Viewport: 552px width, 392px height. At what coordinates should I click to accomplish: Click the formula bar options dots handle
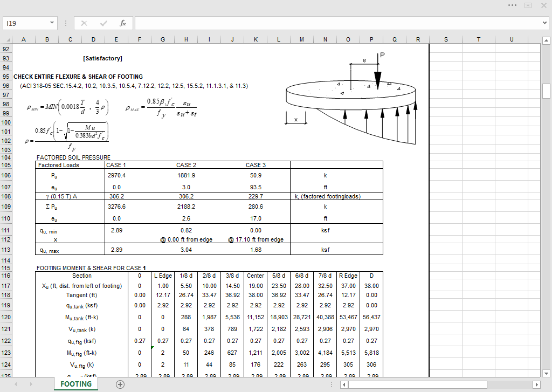point(66,23)
